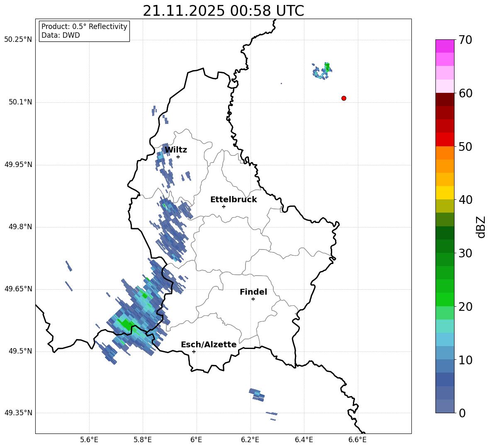Click the Wiltz city label
Viewport: 491px width, 448px height.
point(176,150)
